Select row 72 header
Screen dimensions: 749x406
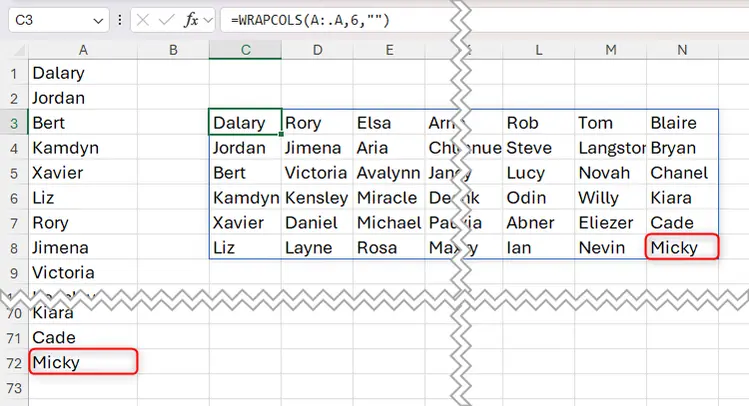pyautogui.click(x=14, y=362)
